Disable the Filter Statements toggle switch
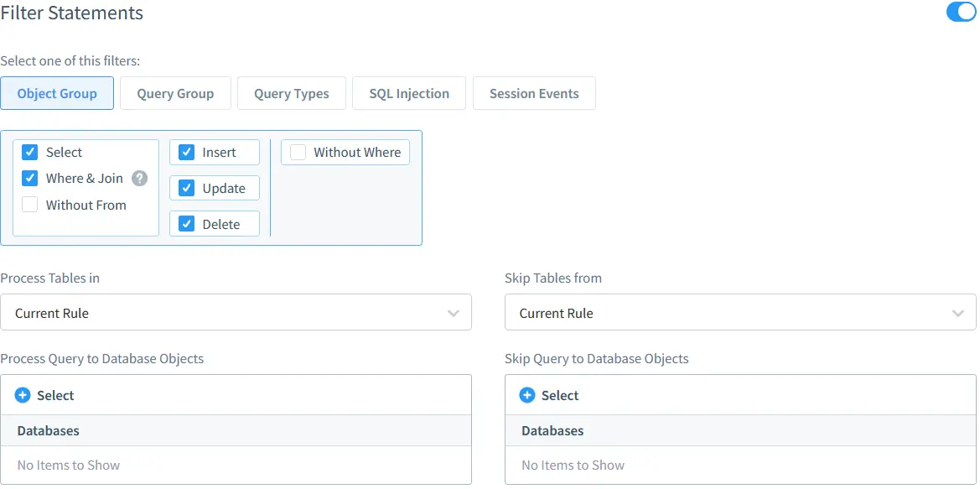 (x=961, y=12)
